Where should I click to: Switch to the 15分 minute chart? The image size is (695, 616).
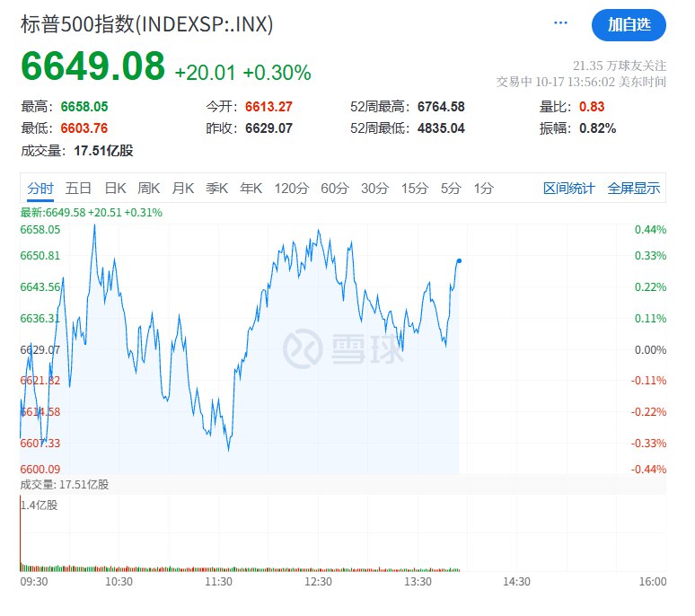[x=415, y=188]
